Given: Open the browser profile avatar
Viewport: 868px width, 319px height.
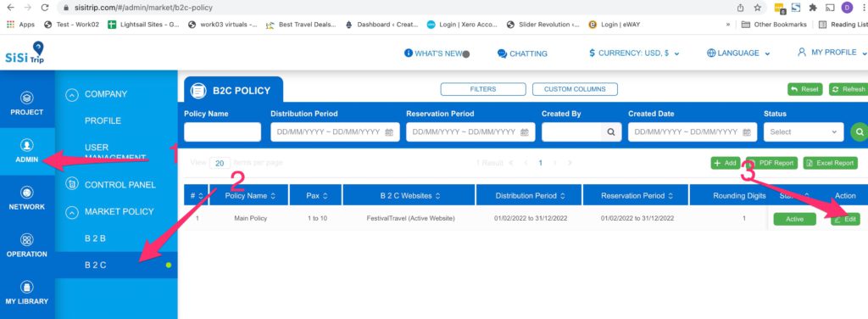Looking at the screenshot, I should 847,8.
